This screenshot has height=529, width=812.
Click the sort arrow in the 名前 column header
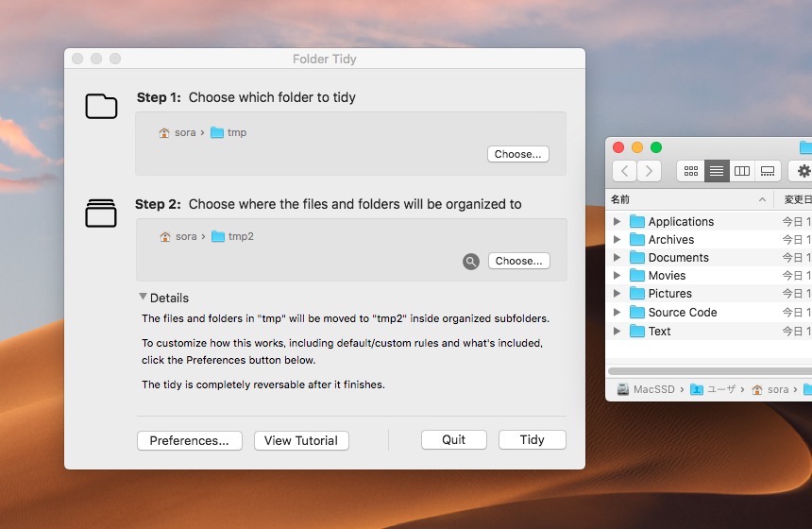(762, 199)
